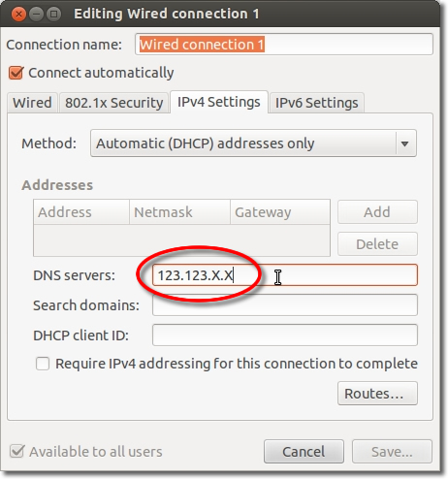Uncheck Connect automatically
Image resolution: width=448 pixels, height=479 pixels.
16,73
